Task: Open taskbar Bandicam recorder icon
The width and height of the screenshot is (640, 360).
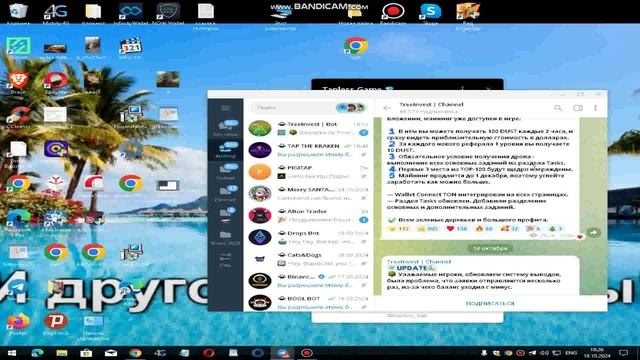Action: pos(307,353)
